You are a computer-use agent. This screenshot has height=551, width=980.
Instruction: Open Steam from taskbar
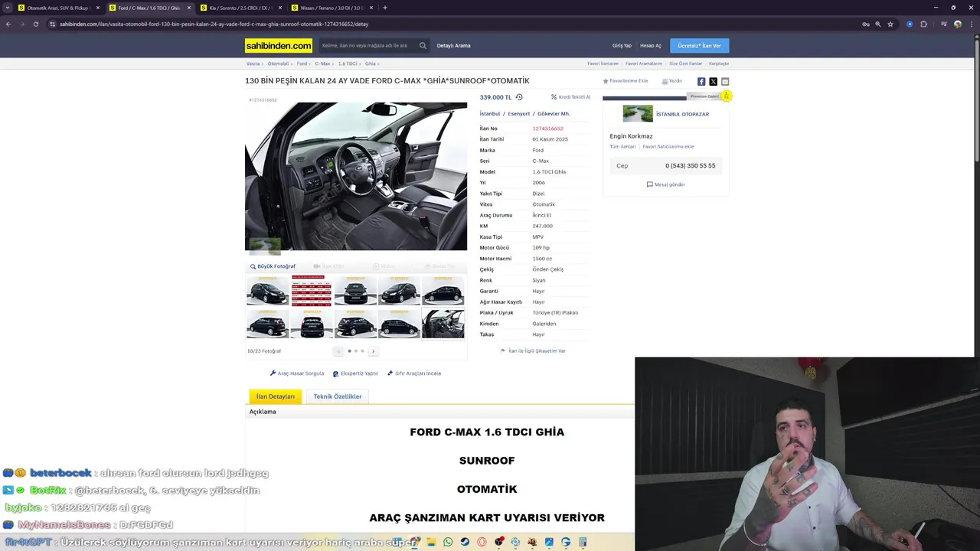pyautogui.click(x=465, y=542)
